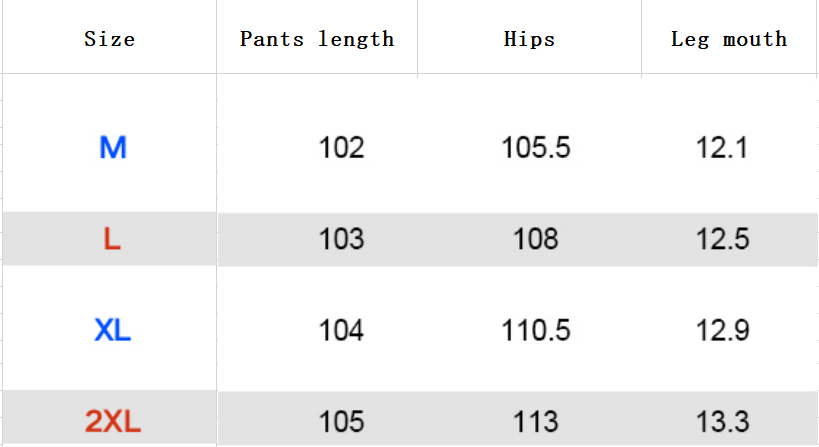The width and height of the screenshot is (819, 447).
Task: Click hips value 108
Action: tap(535, 239)
